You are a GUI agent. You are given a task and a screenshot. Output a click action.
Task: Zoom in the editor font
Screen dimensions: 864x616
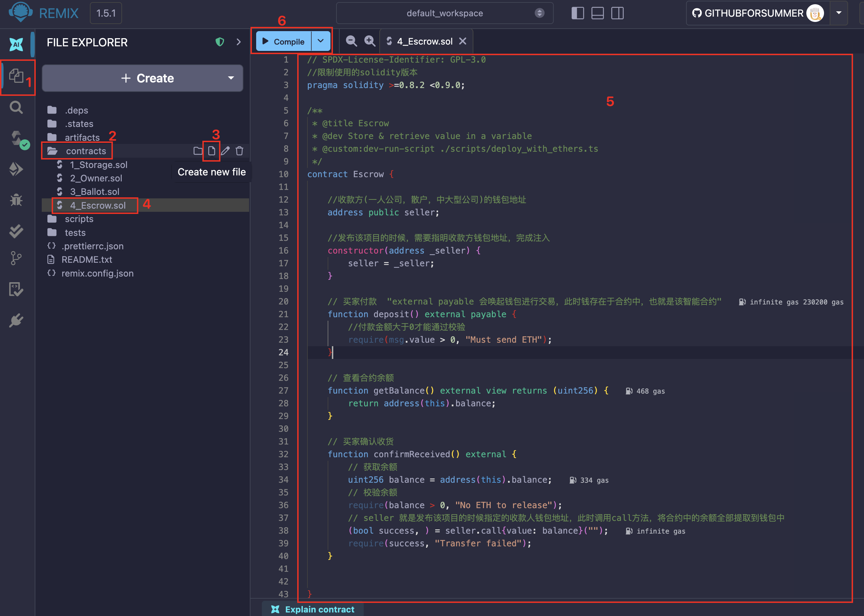[x=369, y=41]
